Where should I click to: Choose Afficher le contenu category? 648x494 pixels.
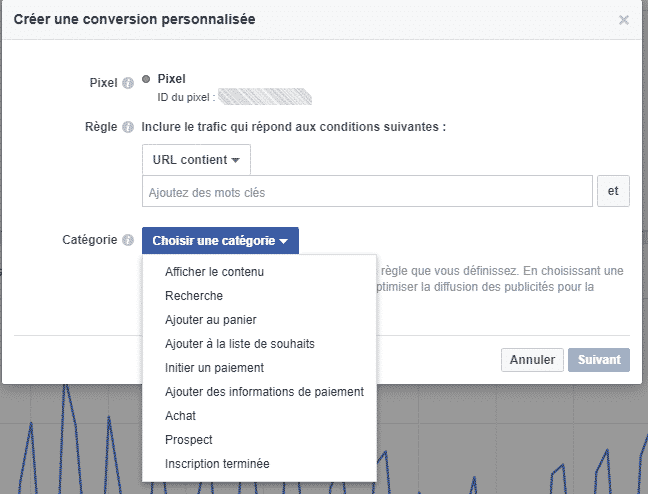pos(214,272)
